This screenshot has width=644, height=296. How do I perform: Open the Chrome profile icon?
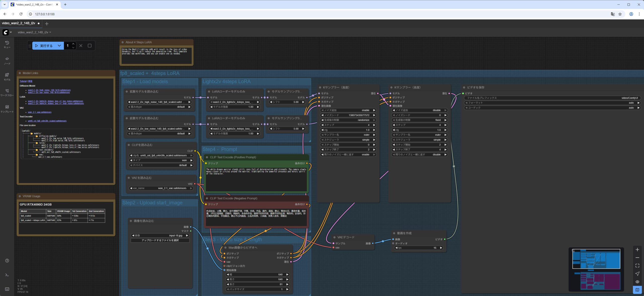[631, 14]
